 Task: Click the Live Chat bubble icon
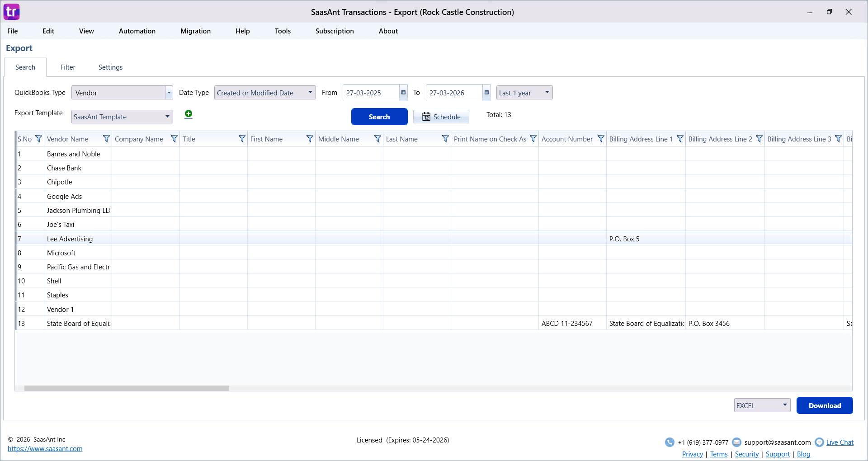point(819,442)
